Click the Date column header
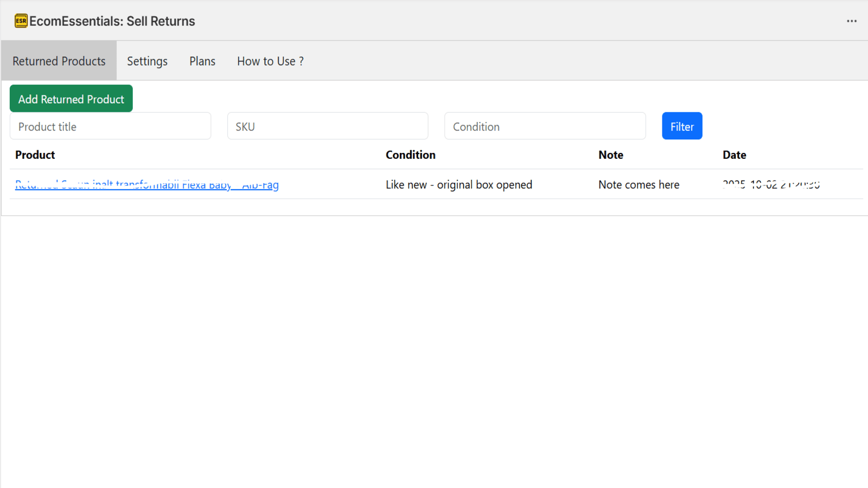 coord(735,155)
